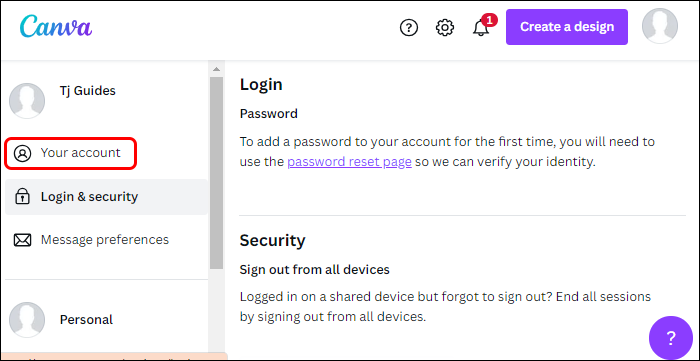Click the Tj Guides account name
Image resolution: width=700 pixels, height=361 pixels.
pyautogui.click(x=88, y=91)
